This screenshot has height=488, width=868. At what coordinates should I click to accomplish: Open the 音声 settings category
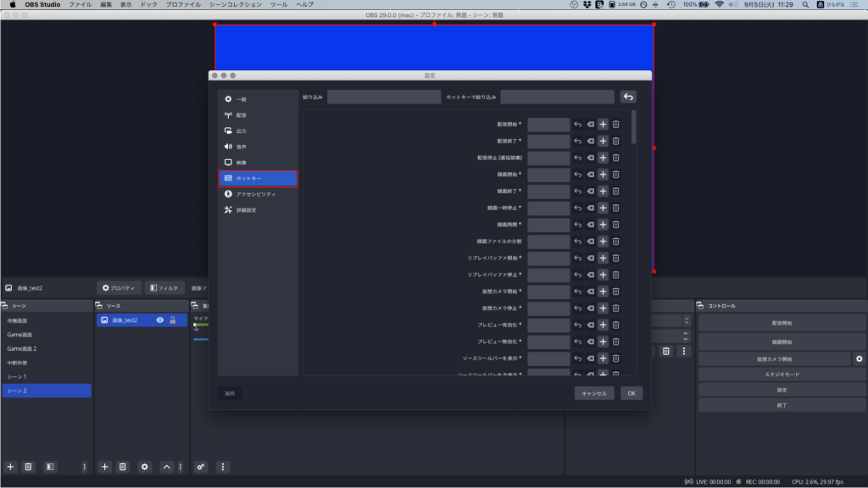click(242, 147)
